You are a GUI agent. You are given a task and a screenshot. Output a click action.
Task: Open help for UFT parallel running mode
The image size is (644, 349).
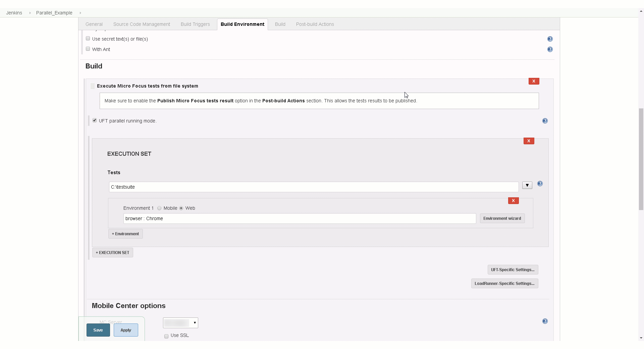545,121
